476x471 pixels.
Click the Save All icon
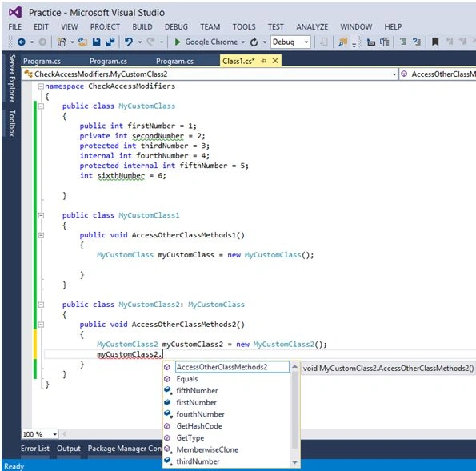[110, 42]
